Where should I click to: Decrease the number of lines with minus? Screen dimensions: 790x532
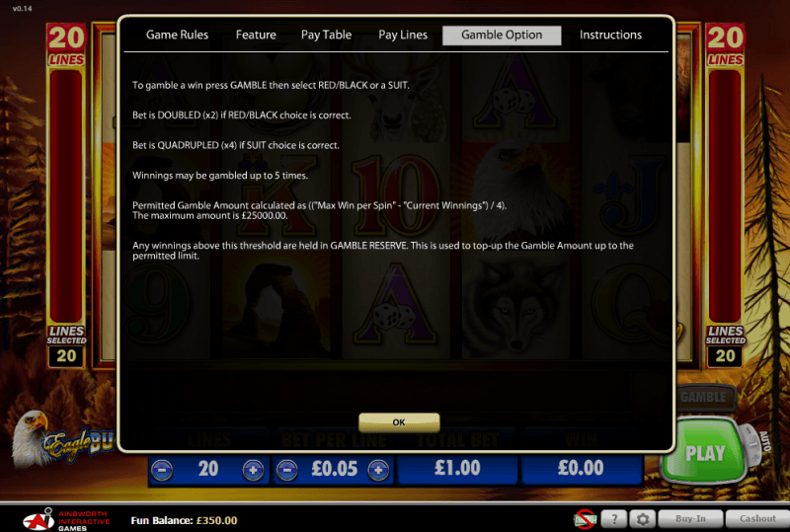pyautogui.click(x=162, y=470)
